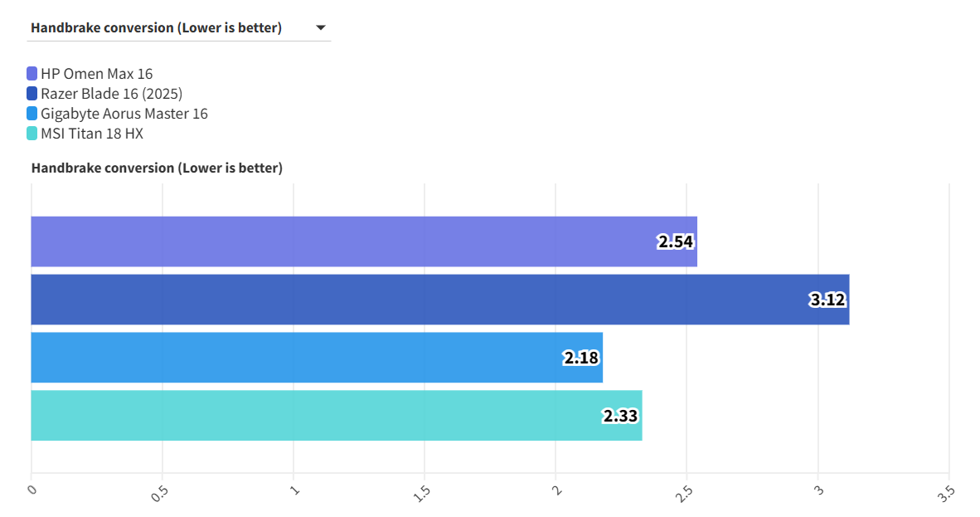
Task: Click the 2.33 value label
Action: pos(621,417)
